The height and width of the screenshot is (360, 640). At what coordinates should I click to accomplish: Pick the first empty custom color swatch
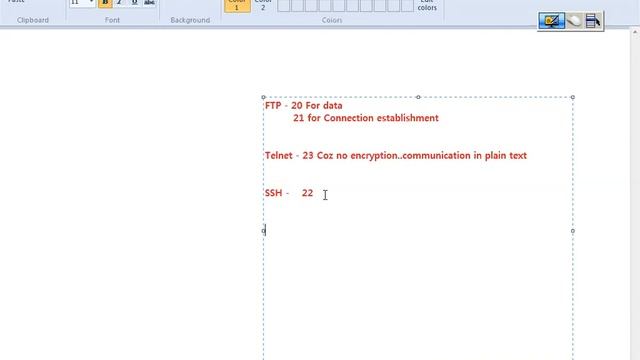coord(284,6)
